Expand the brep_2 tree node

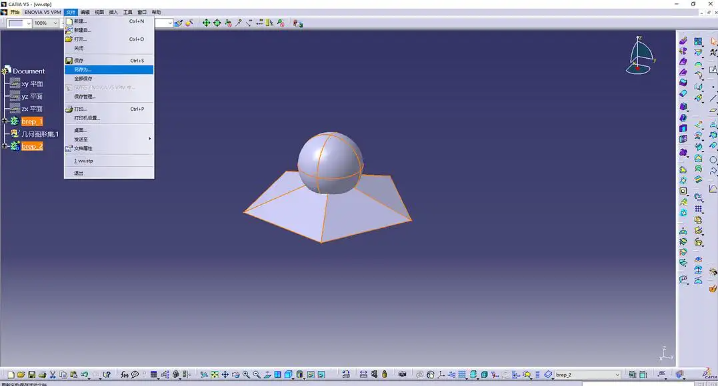click(5, 146)
